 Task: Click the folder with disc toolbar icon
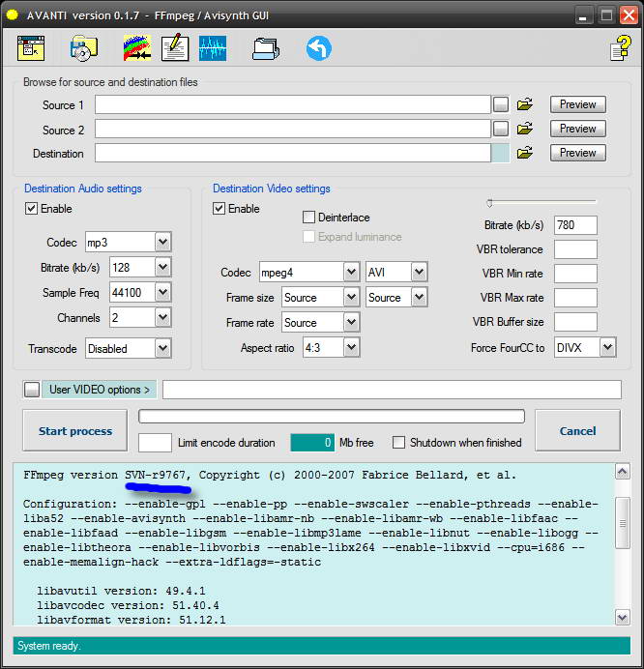[84, 47]
